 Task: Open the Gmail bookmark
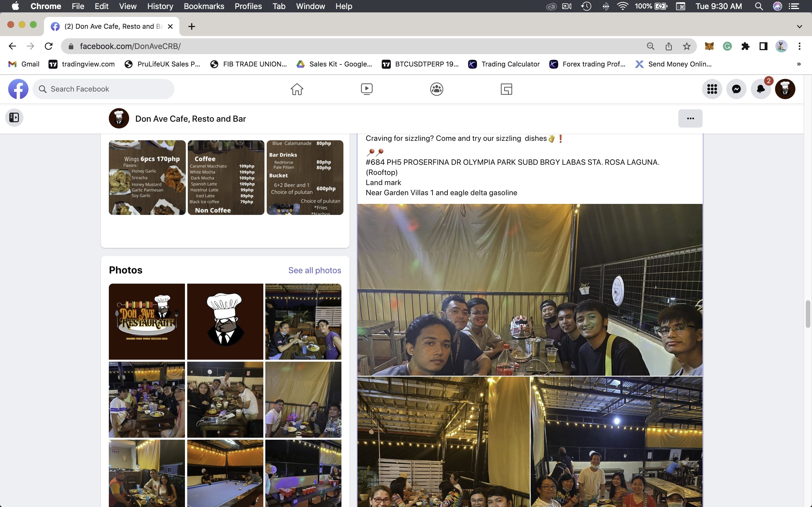(24, 64)
